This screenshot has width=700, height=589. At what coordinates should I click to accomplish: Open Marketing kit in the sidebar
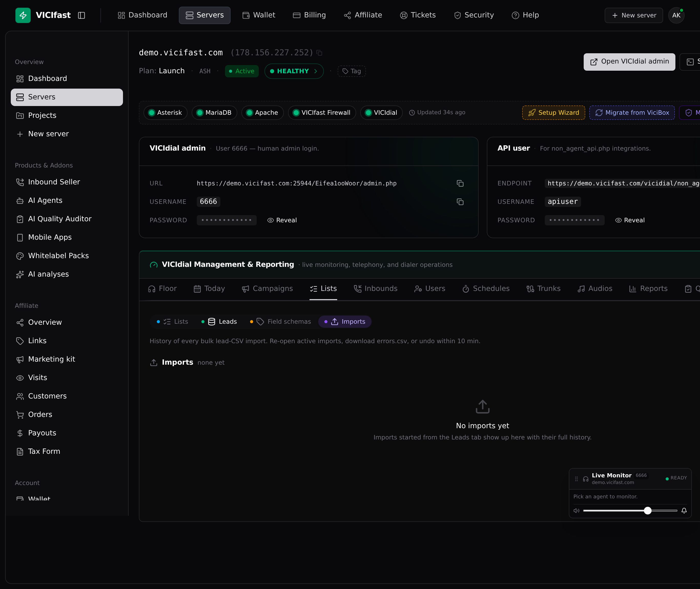[67, 359]
